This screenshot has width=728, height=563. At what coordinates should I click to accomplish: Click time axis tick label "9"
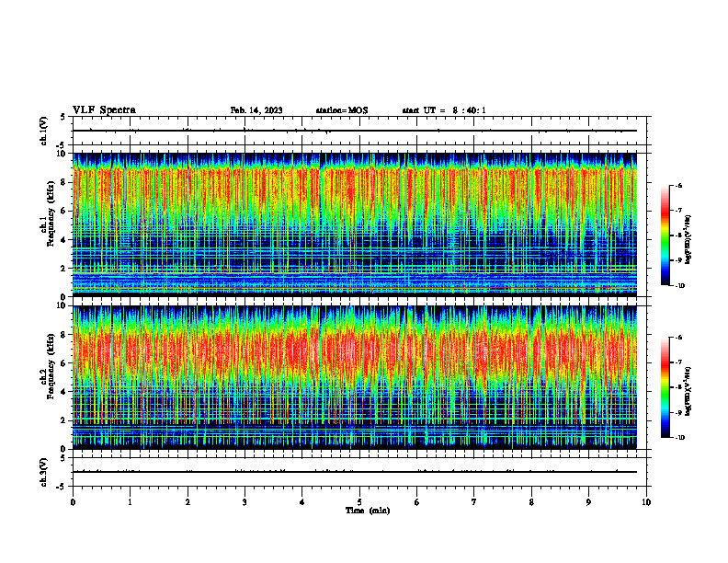pyautogui.click(x=588, y=502)
